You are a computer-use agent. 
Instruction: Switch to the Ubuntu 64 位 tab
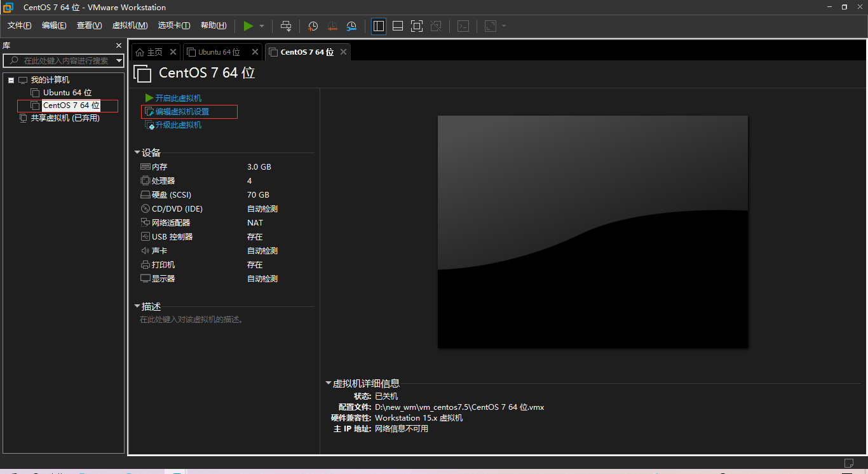219,52
